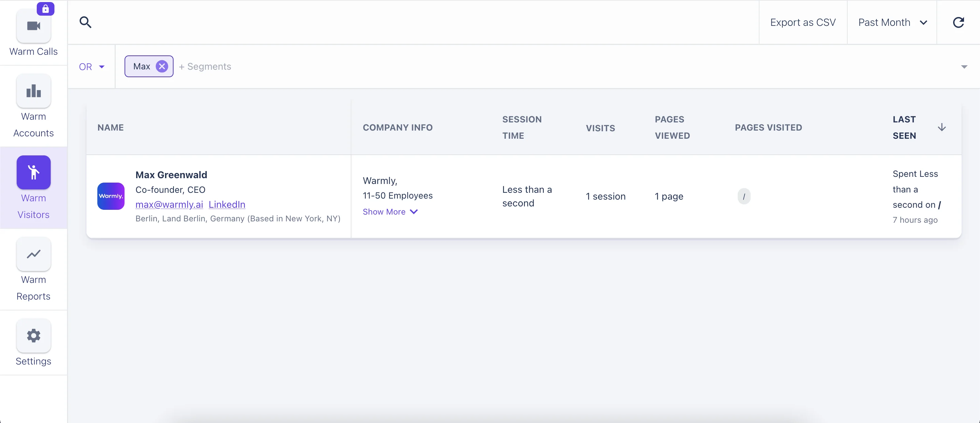Open Settings gear icon
The image size is (980, 423).
tap(33, 336)
